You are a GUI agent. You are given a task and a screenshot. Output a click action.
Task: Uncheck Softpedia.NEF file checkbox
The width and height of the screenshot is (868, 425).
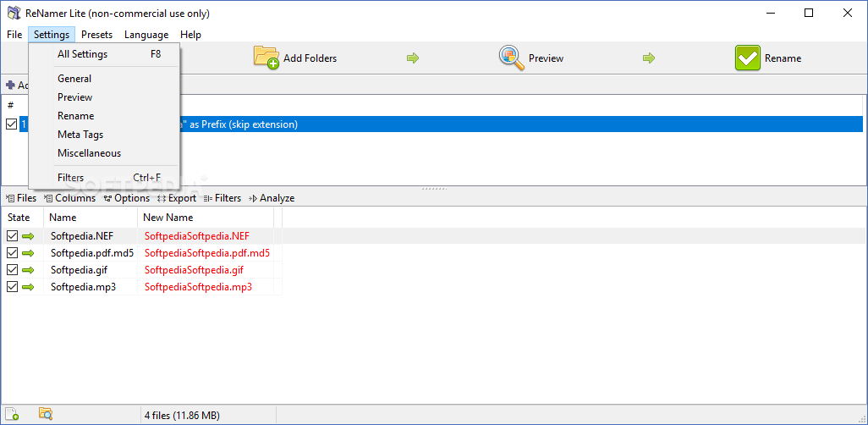12,236
